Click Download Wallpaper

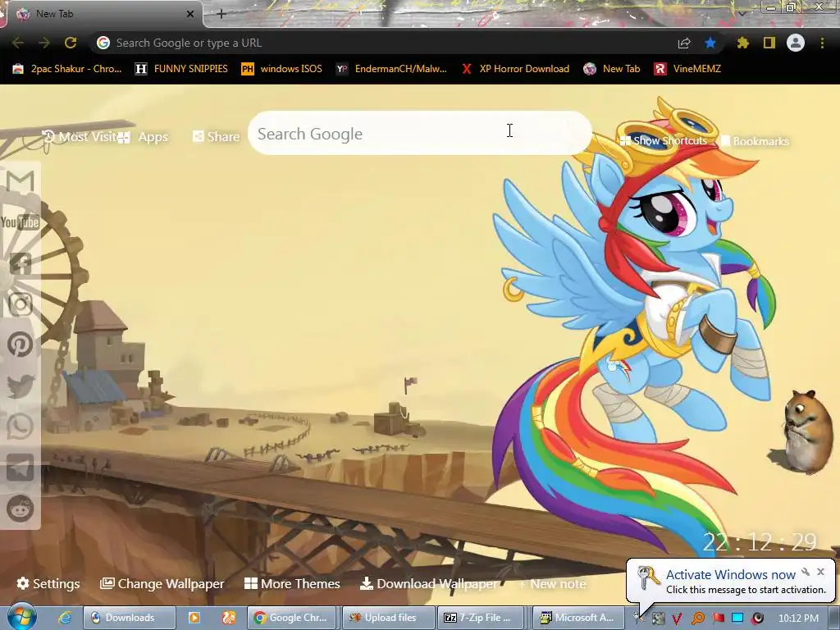pyautogui.click(x=429, y=584)
